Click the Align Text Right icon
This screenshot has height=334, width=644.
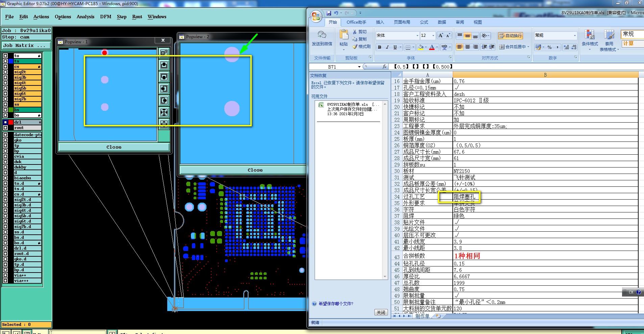click(x=475, y=47)
